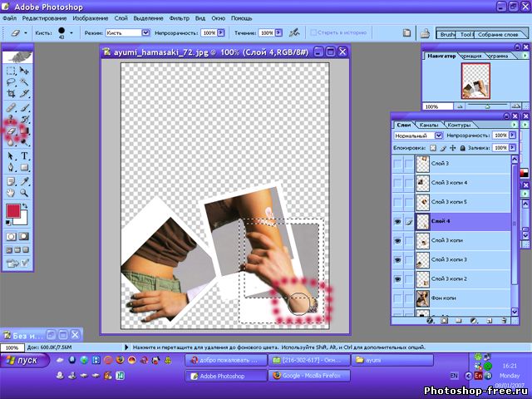Screen dimensions: 532x399
Task: Select the Move tool
Action: pos(25,71)
